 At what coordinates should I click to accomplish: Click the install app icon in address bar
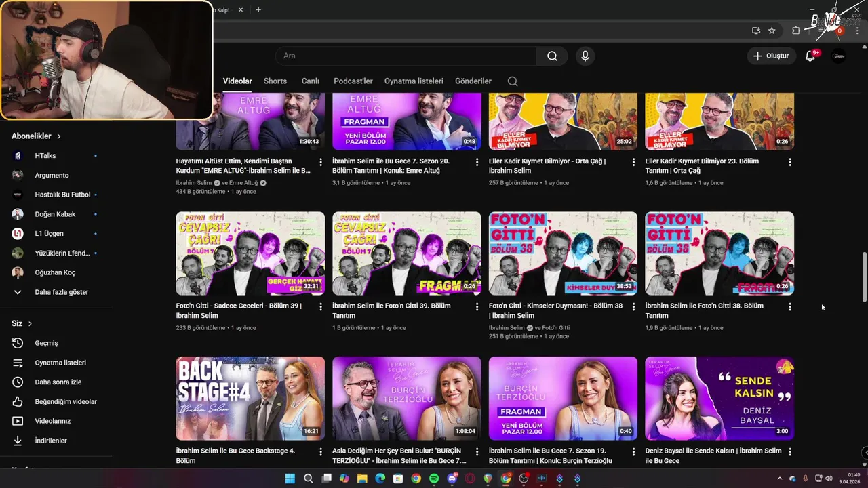pos(756,30)
